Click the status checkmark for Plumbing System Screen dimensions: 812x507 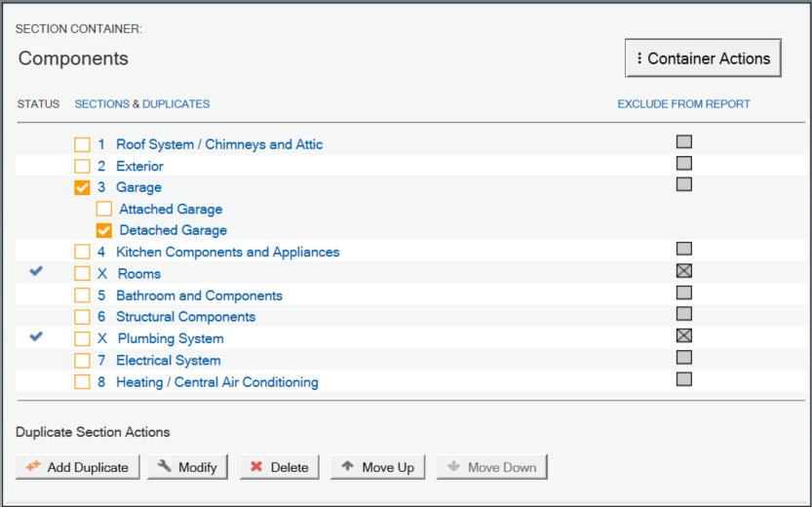pos(36,336)
